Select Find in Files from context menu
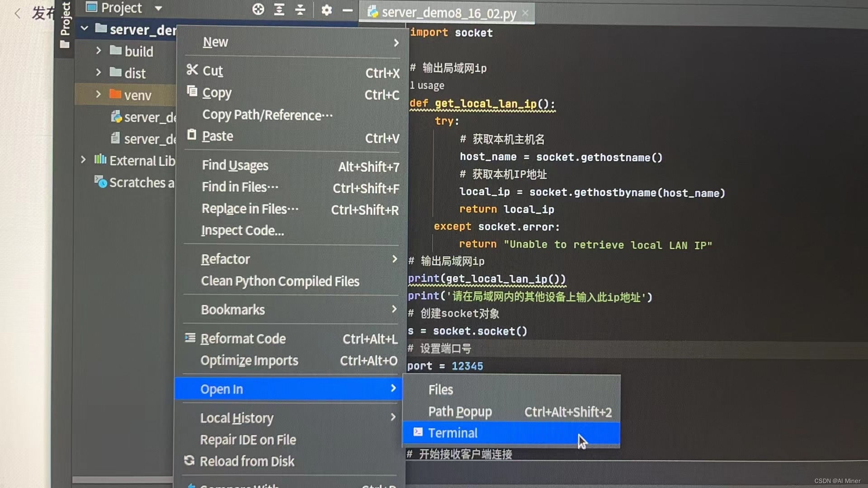868x488 pixels. (240, 187)
